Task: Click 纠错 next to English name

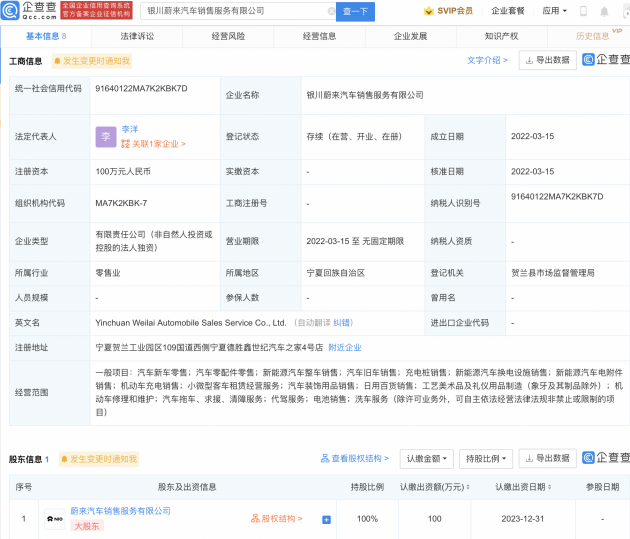Action: pyautogui.click(x=341, y=323)
